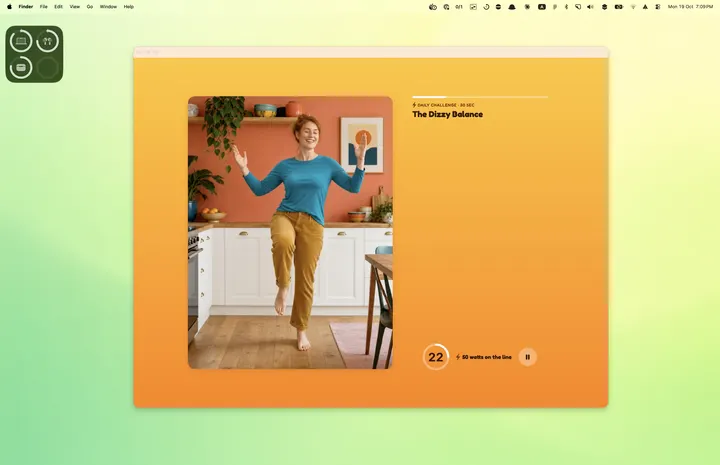The width and height of the screenshot is (720, 465).
Task: Click the stacked layers menu bar icon
Action: (604, 7)
